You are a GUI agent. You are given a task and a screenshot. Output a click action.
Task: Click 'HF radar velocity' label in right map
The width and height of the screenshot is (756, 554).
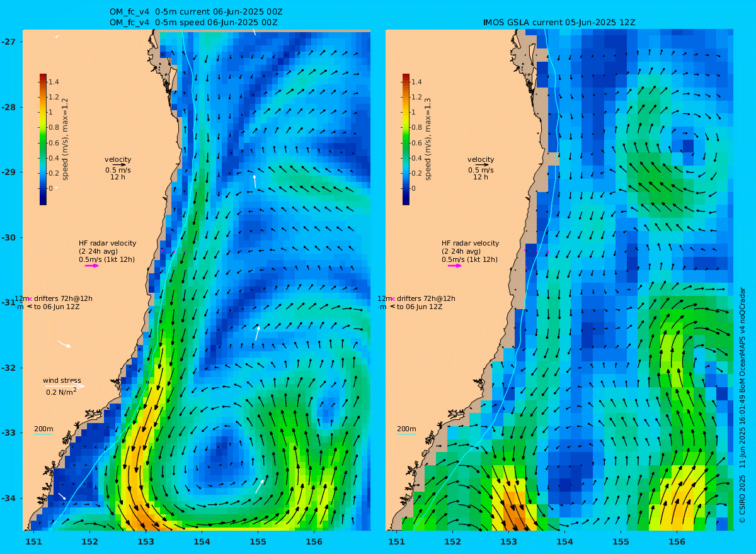click(x=470, y=243)
